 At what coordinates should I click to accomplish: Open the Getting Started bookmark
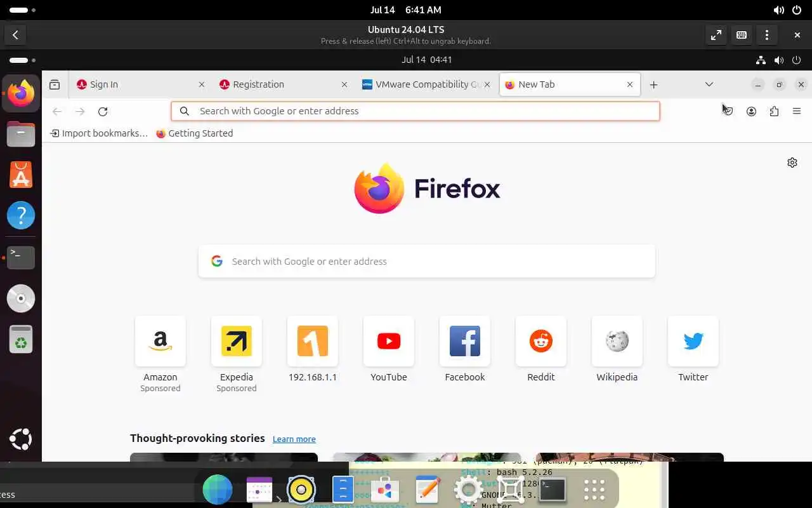click(195, 133)
